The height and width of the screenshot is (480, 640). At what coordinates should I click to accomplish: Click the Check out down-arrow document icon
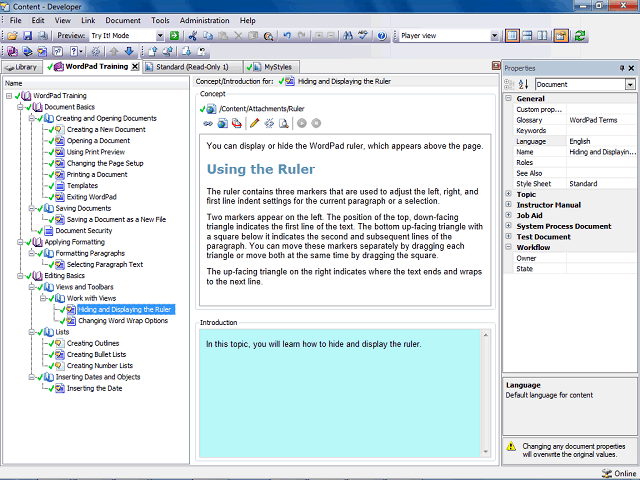187,51
